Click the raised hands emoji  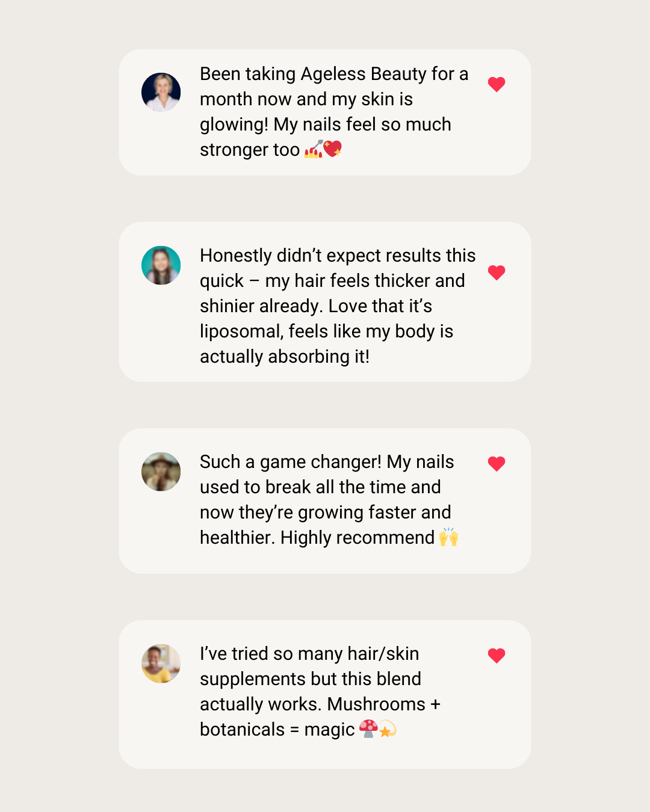tap(448, 537)
